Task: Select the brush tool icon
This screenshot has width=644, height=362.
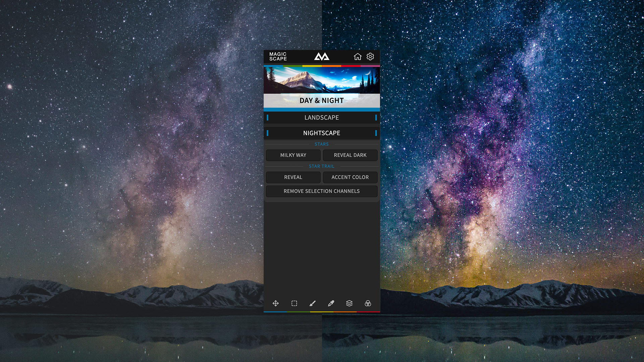Action: (x=313, y=303)
